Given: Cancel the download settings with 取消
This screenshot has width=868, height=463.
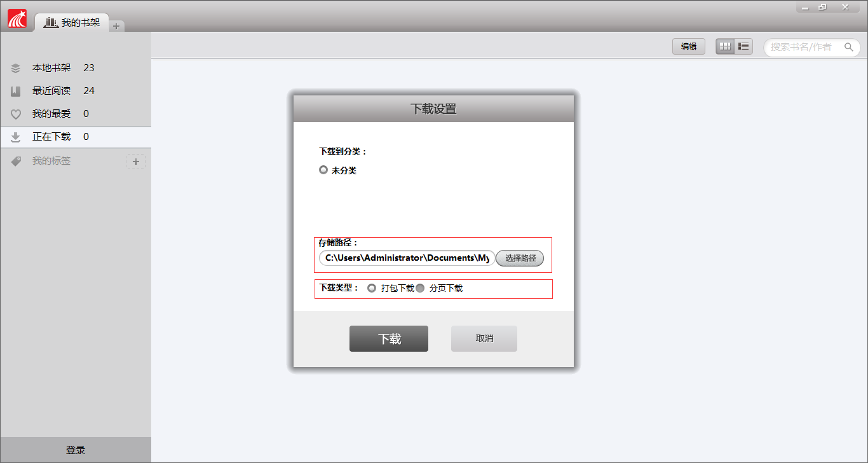Looking at the screenshot, I should click(484, 339).
